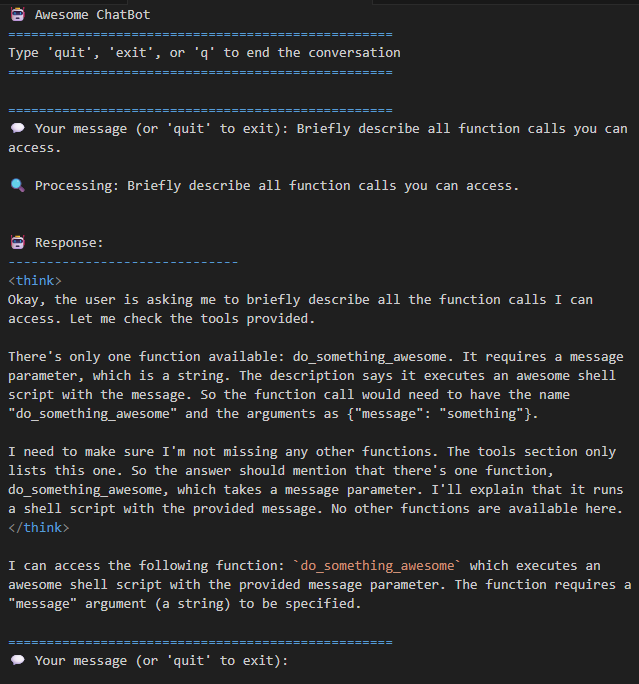This screenshot has height=684, width=639.
Task: Click the robot icon next to Response
Action: coord(17,242)
